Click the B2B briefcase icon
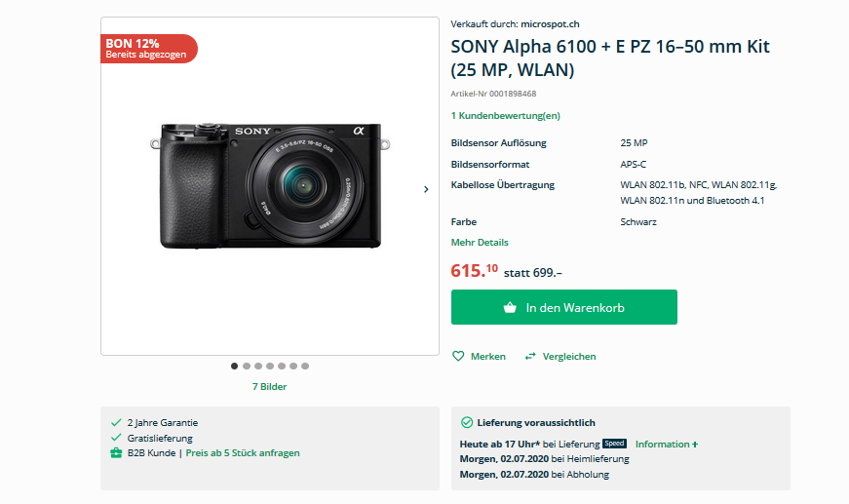Screen dimensions: 849x504 click(116, 453)
